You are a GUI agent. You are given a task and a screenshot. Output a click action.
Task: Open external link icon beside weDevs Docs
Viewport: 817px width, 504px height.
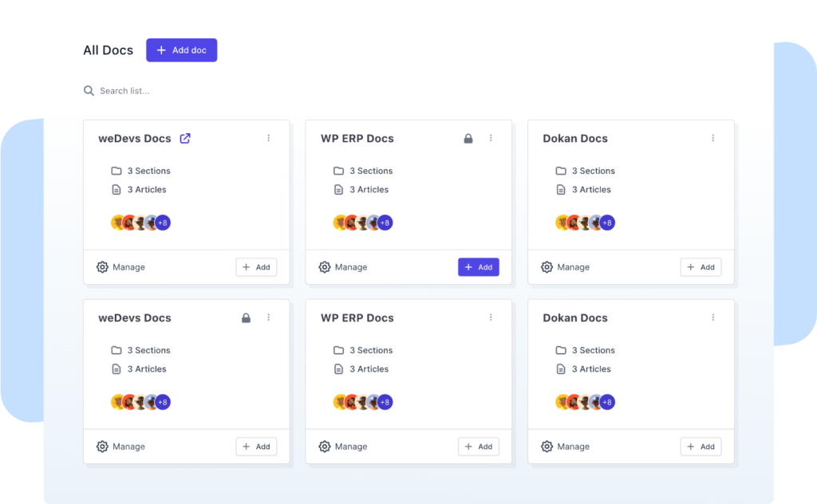coord(185,138)
